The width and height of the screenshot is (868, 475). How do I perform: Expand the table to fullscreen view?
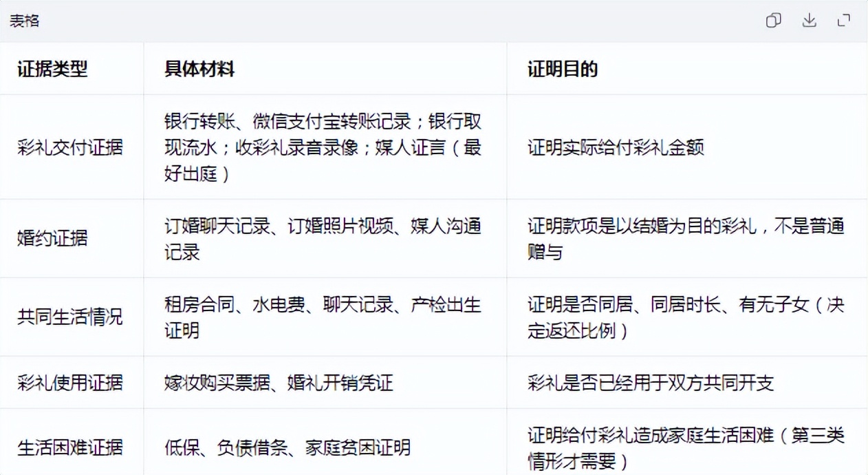click(x=844, y=21)
